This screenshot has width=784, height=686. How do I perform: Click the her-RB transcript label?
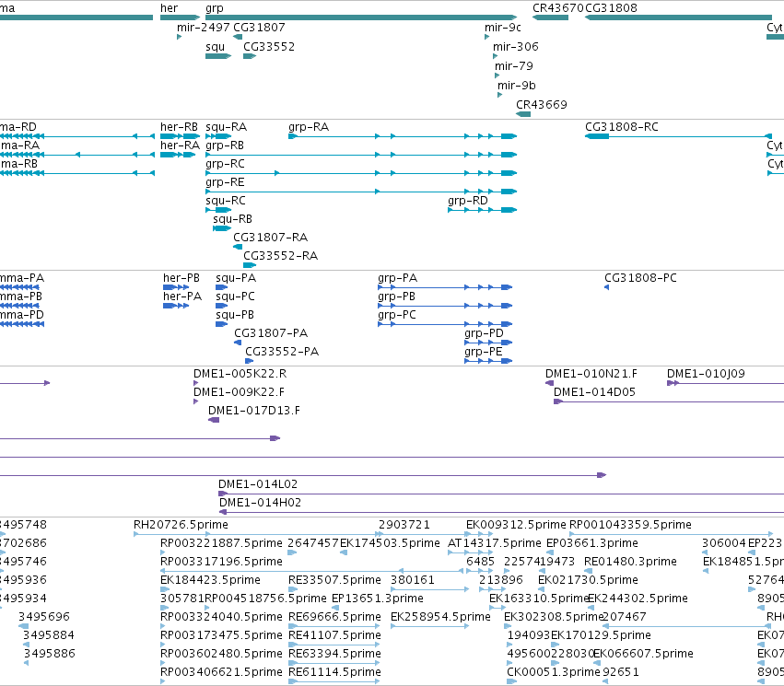(179, 127)
